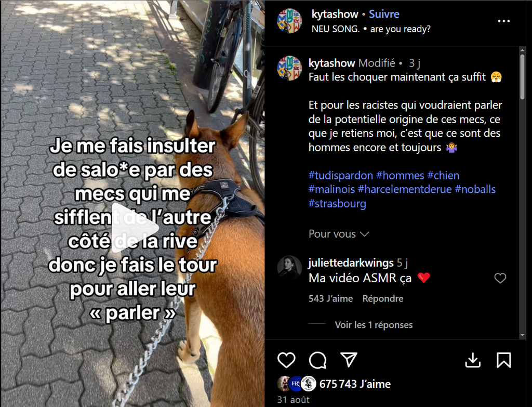Save the post with the bookmark icon

click(504, 360)
